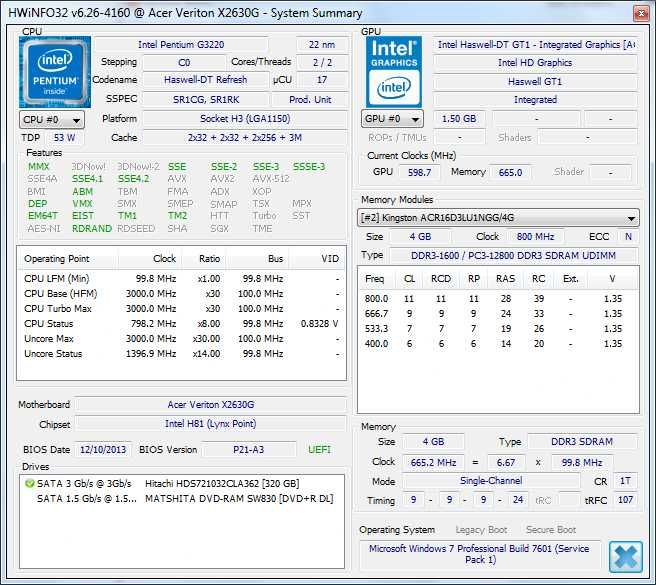Click the green SATA drive status checkmark

point(29,484)
